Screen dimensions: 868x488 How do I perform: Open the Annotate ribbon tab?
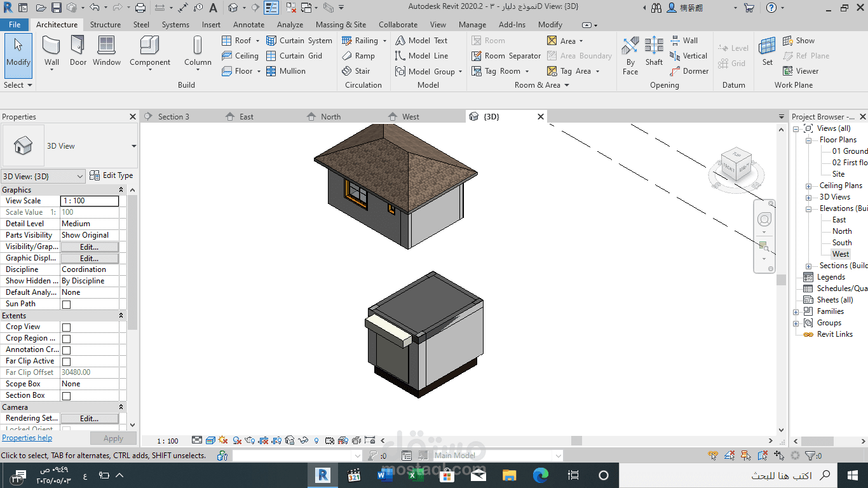tap(248, 25)
